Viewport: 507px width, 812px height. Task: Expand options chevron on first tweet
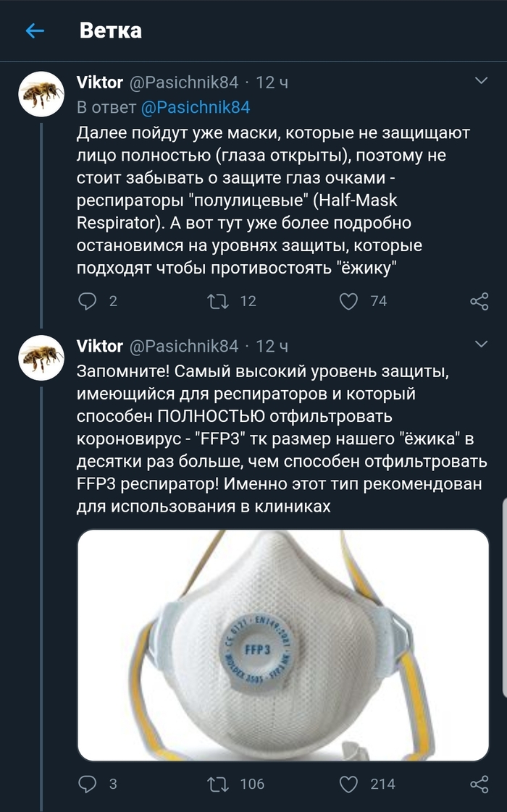[481, 81]
